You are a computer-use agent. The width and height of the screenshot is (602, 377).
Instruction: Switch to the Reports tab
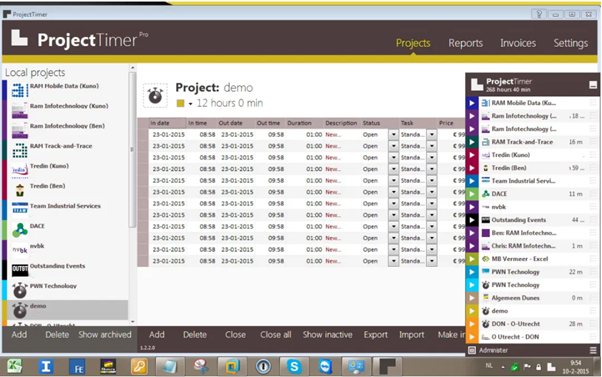465,43
